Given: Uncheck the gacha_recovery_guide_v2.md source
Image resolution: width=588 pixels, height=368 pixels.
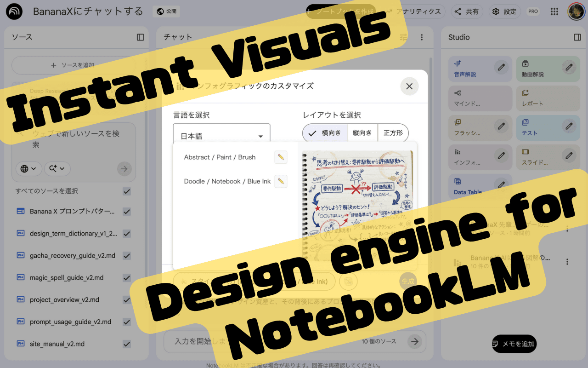Looking at the screenshot, I should tap(127, 255).
